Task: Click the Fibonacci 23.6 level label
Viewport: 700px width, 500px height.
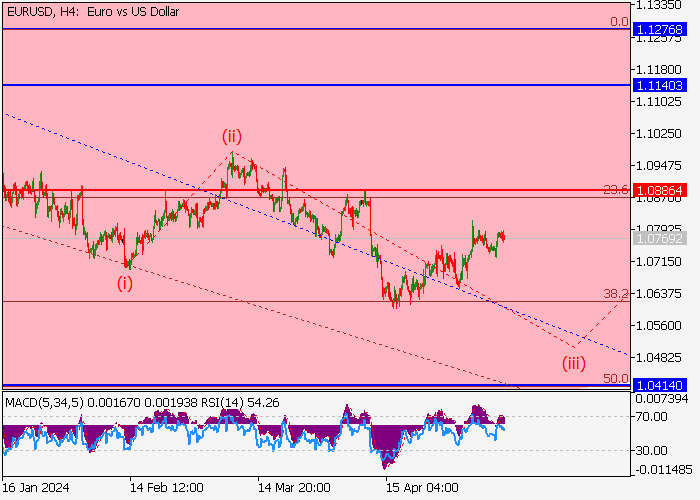Action: [x=616, y=190]
